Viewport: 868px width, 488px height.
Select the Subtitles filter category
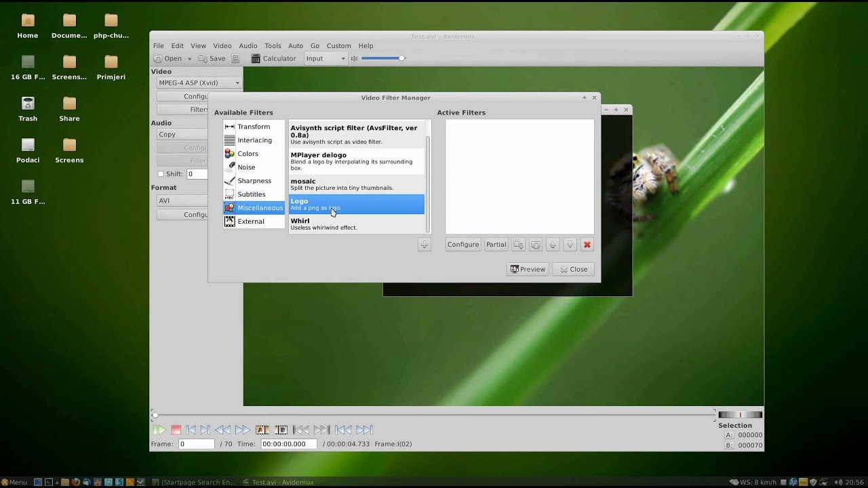click(x=254, y=195)
